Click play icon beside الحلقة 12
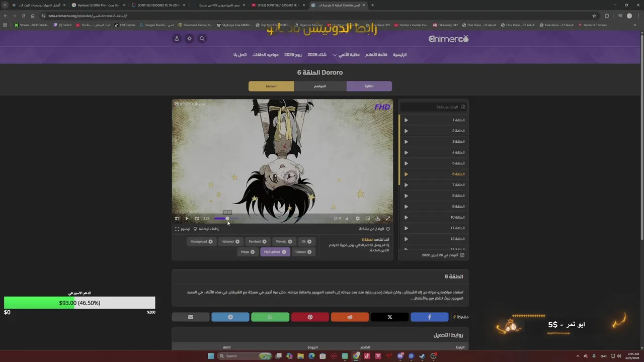Image resolution: width=644 pixels, height=362 pixels. [x=406, y=239]
